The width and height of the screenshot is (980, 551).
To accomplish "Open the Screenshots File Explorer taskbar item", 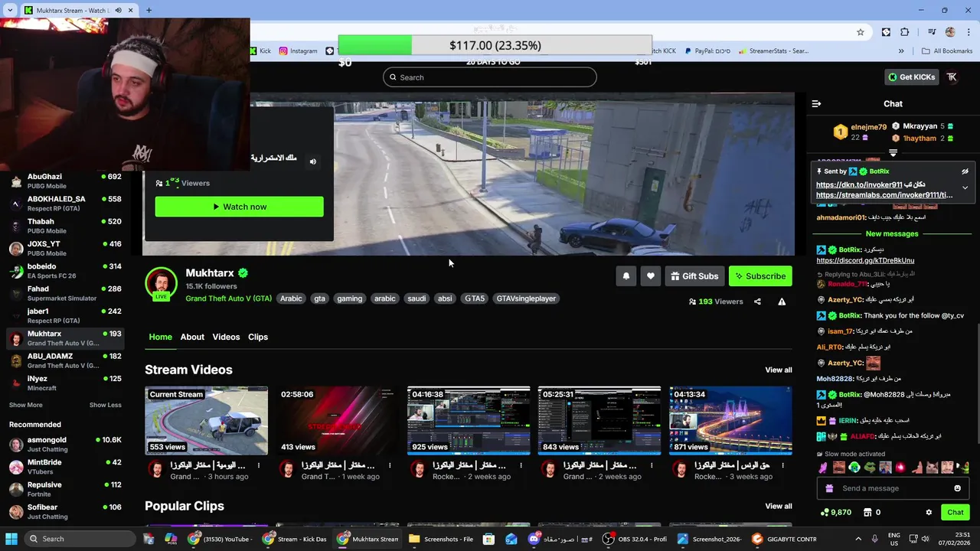I will pos(441,539).
